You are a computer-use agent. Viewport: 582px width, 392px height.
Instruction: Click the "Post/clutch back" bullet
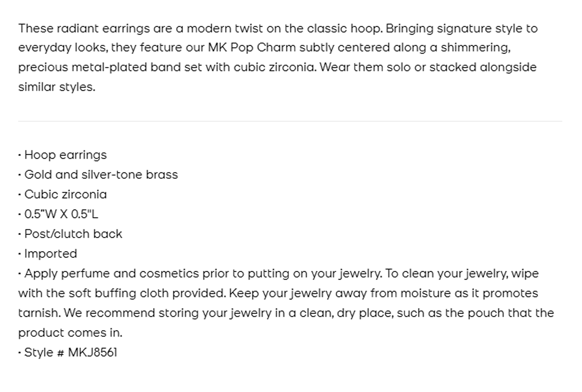(73, 234)
